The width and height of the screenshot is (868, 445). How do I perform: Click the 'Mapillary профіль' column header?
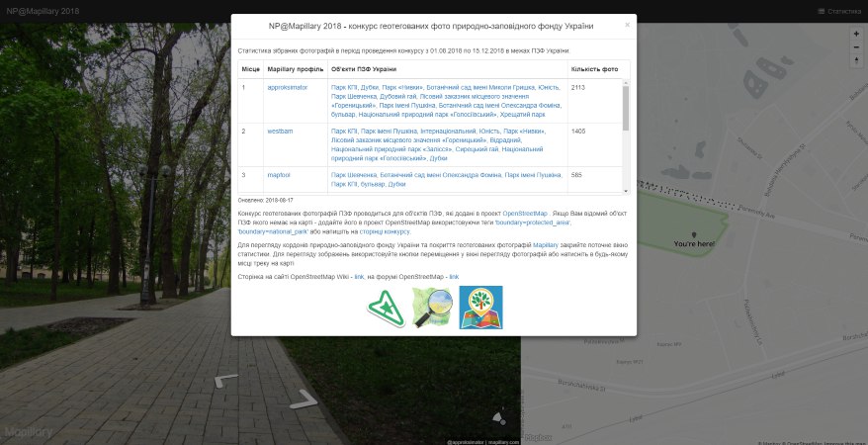tap(295, 69)
